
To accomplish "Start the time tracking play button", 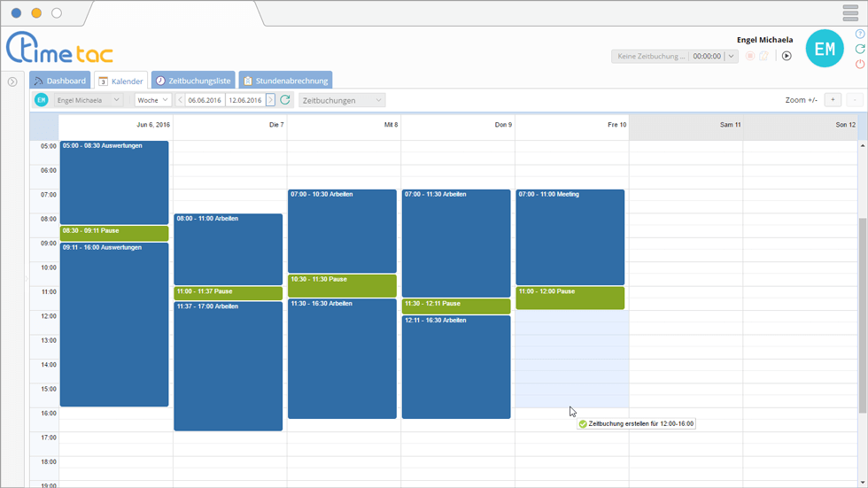I will pyautogui.click(x=787, y=56).
